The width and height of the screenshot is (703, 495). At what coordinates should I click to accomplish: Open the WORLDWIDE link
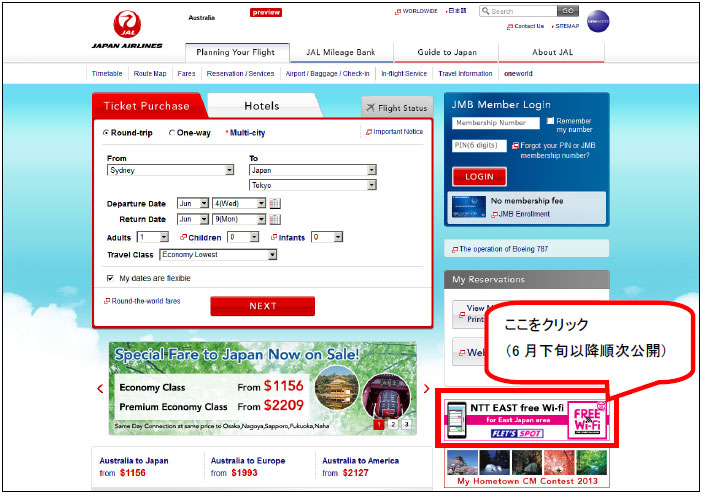coord(416,11)
